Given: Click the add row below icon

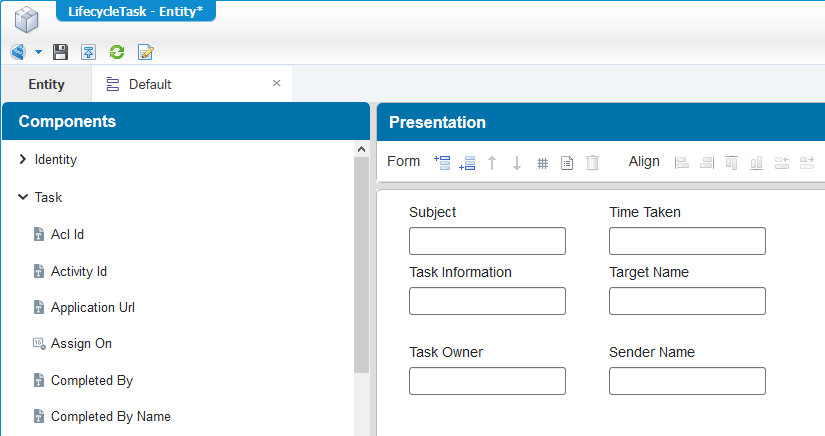Looking at the screenshot, I should click(x=467, y=163).
